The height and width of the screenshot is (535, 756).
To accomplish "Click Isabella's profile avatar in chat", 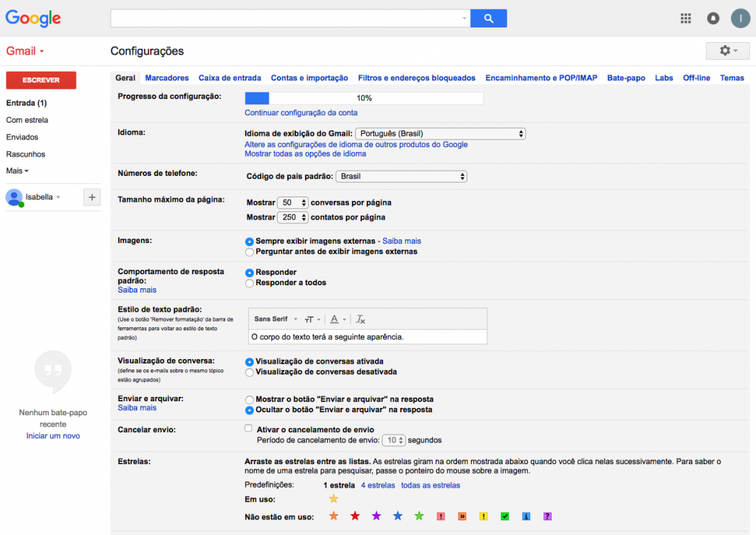I will (14, 197).
